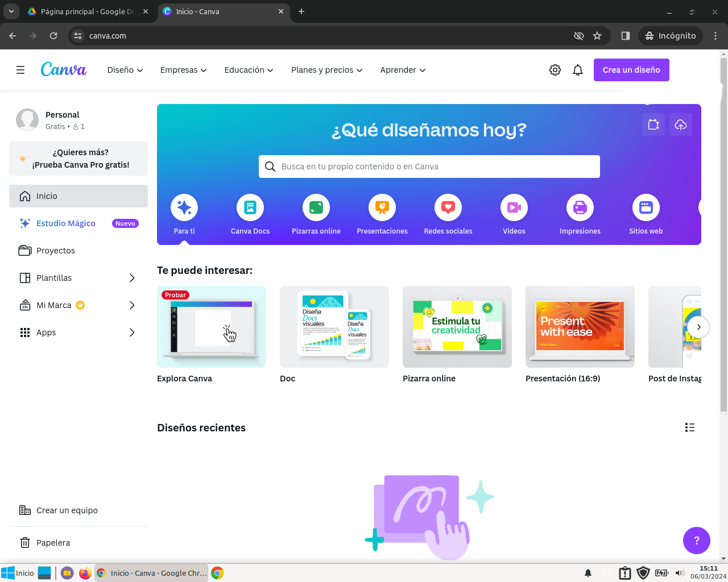
Task: Open Firefox from the taskbar
Action: tap(85, 573)
